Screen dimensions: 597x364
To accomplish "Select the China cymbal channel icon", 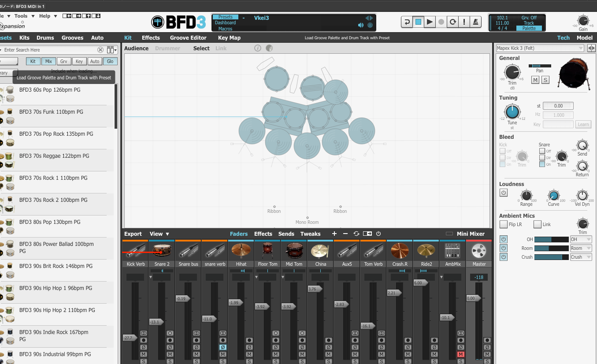I will 320,251.
